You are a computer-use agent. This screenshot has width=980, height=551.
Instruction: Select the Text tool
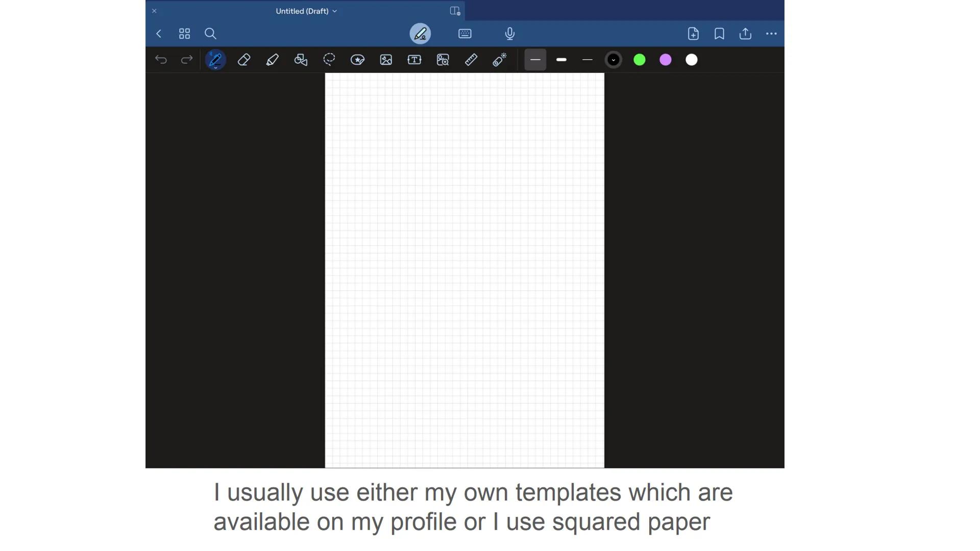(x=414, y=60)
